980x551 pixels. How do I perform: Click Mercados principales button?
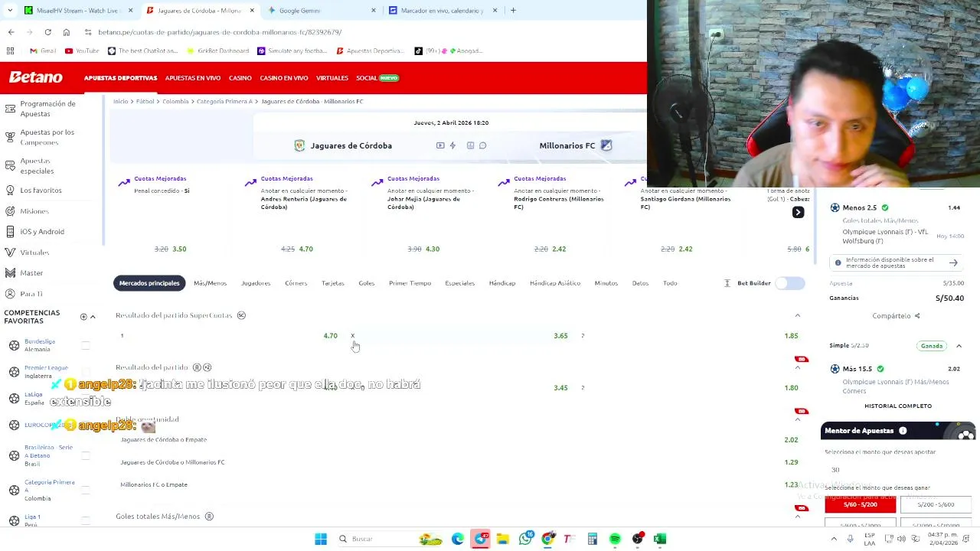pyautogui.click(x=149, y=283)
